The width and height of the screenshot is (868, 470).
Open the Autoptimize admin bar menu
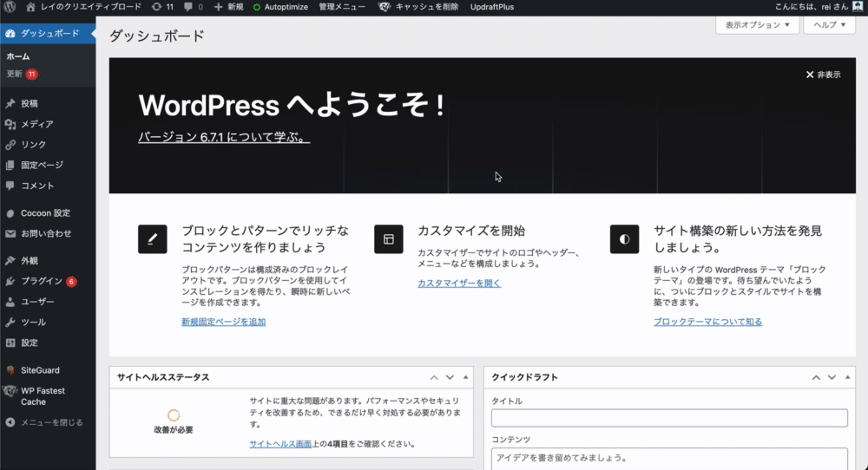tap(280, 7)
